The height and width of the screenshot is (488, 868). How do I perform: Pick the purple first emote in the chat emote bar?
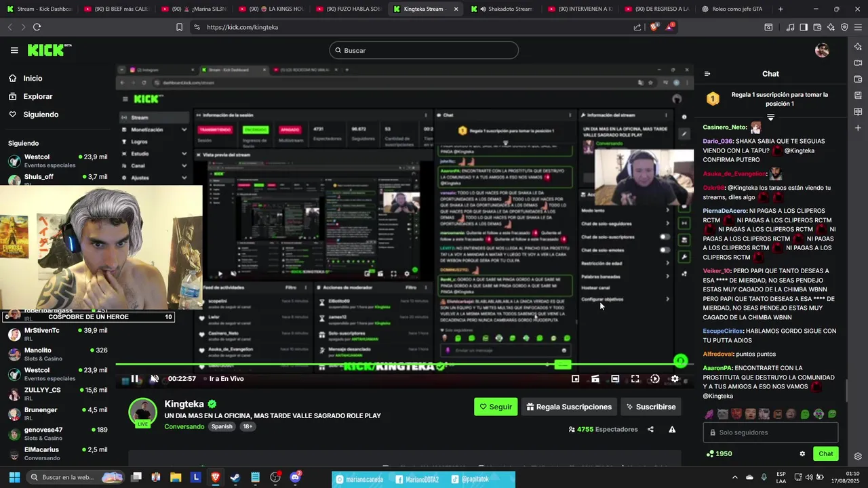tap(709, 414)
